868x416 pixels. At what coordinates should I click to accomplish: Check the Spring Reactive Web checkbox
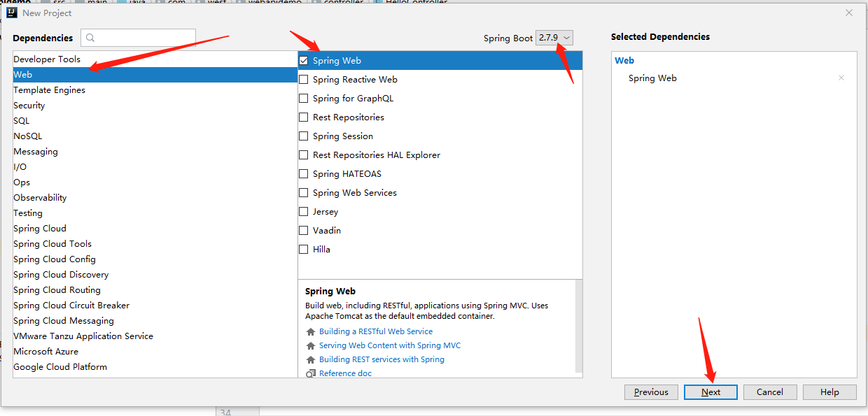point(304,80)
